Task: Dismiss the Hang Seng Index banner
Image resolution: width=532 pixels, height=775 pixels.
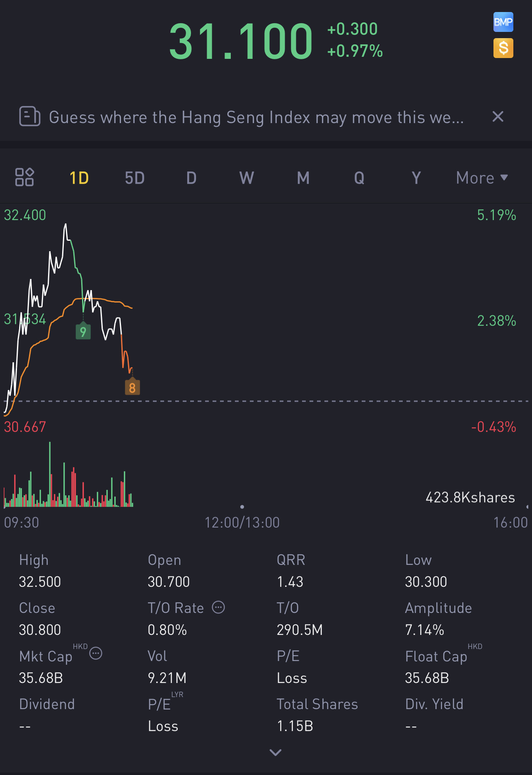Action: pos(498,117)
